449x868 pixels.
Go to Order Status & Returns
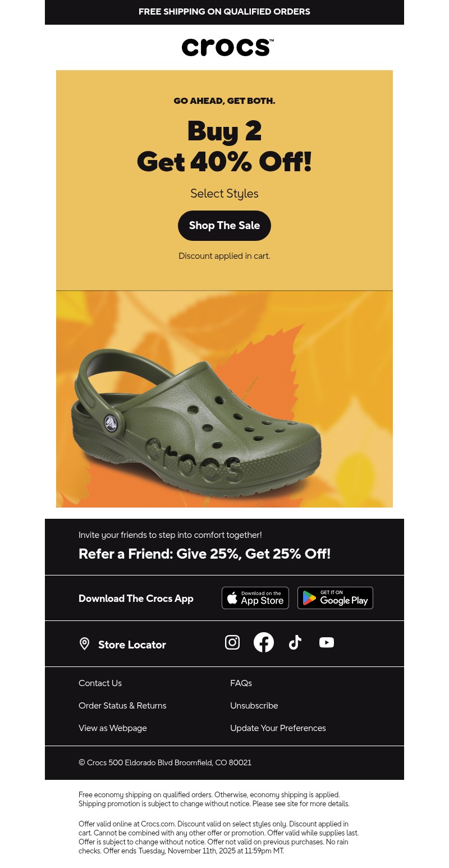(122, 706)
